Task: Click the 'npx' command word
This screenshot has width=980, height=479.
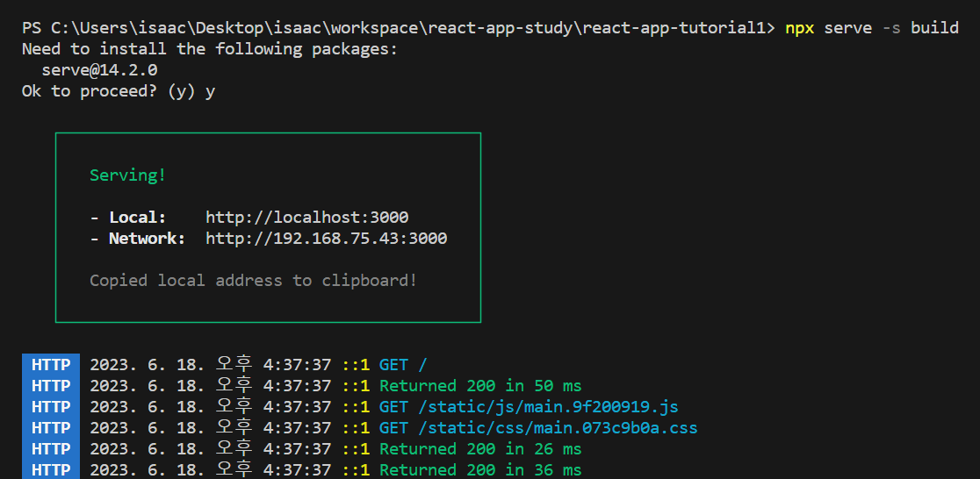Action: pos(799,28)
